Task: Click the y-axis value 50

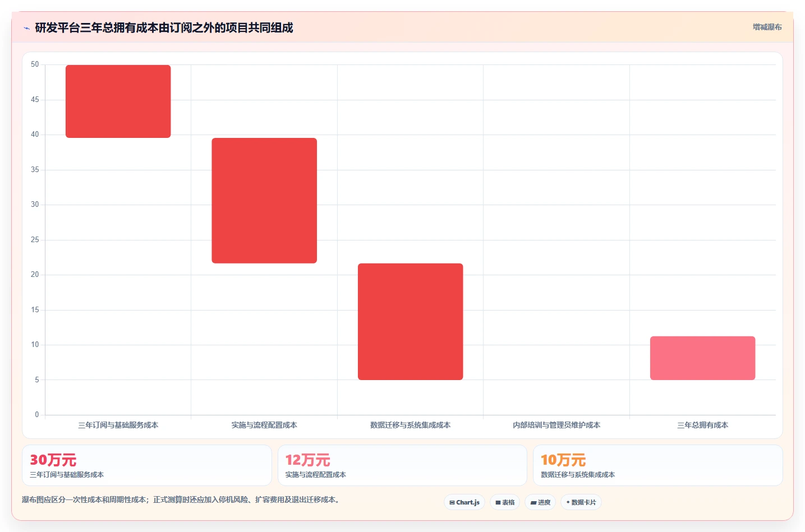Action: 35,64
